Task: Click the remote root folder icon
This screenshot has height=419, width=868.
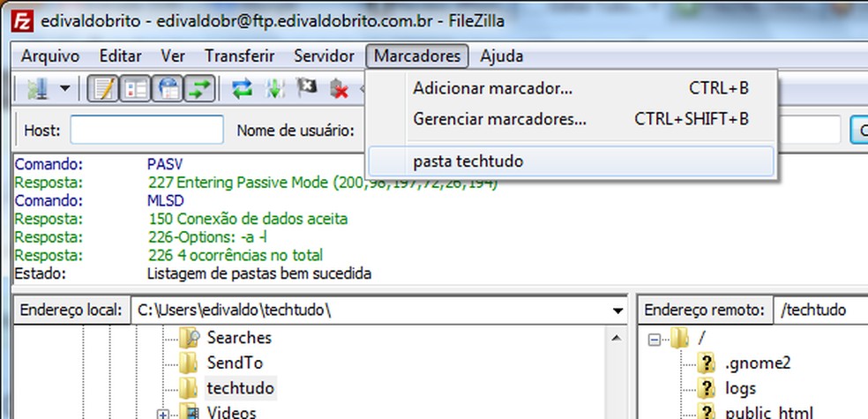Action: [x=679, y=338]
